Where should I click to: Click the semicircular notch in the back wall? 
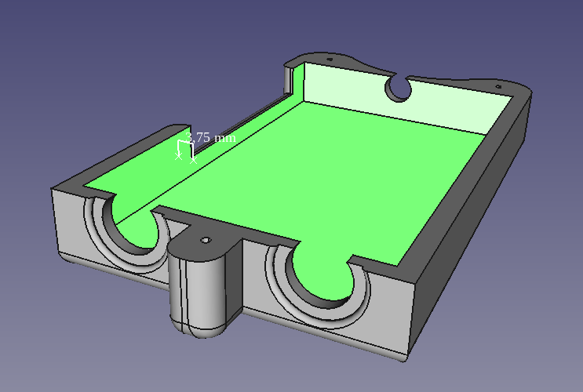click(399, 89)
